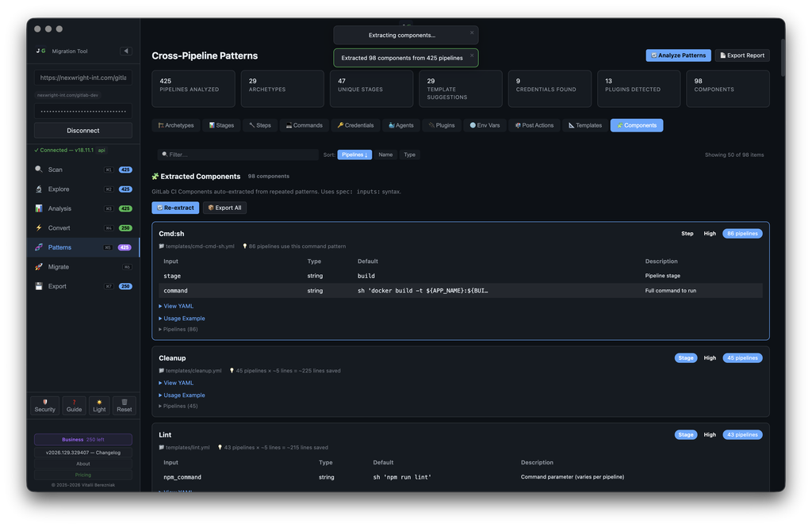Expand View YAML under Cleanup
Screen dimensions: 812x527
pyautogui.click(x=176, y=383)
